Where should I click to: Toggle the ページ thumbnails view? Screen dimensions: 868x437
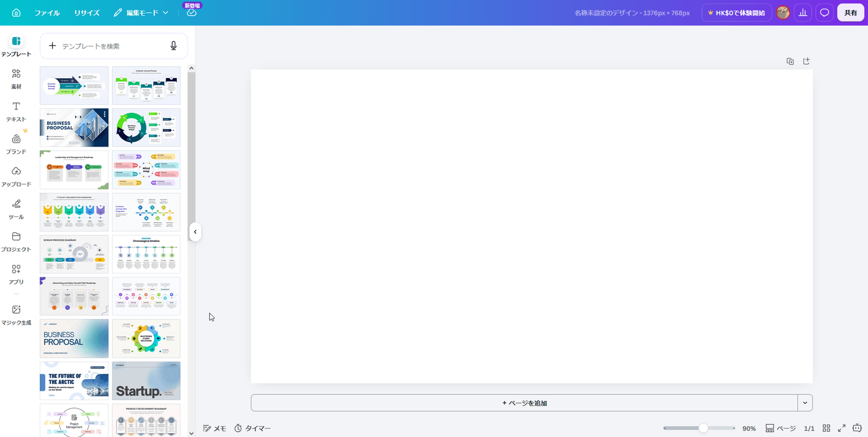[x=781, y=428]
